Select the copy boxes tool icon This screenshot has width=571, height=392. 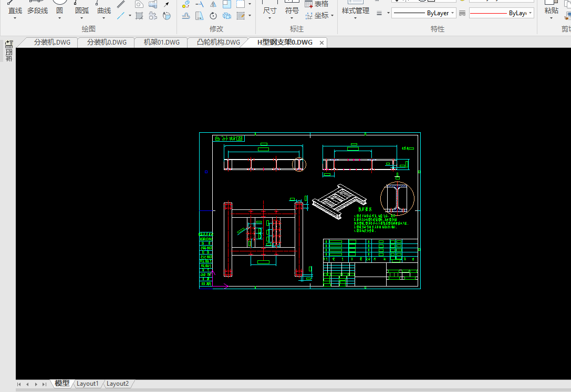click(x=226, y=16)
